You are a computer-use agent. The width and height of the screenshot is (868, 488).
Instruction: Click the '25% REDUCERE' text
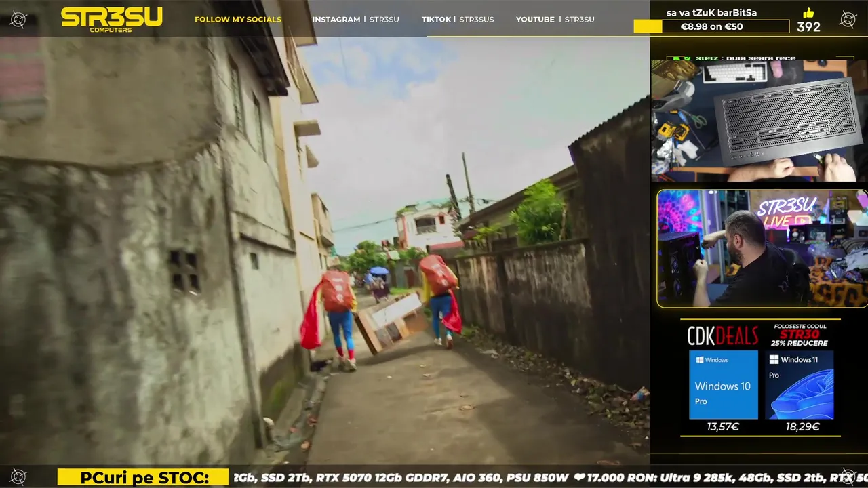coord(799,343)
